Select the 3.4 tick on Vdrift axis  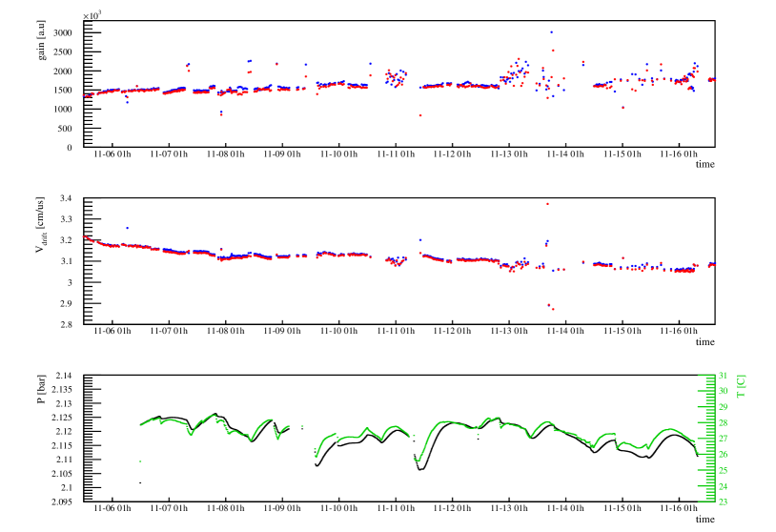[66, 198]
